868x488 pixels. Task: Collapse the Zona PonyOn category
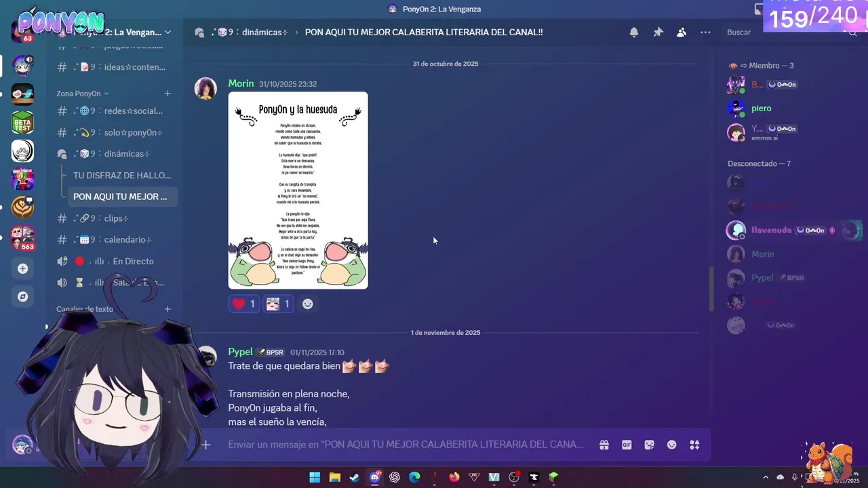82,94
